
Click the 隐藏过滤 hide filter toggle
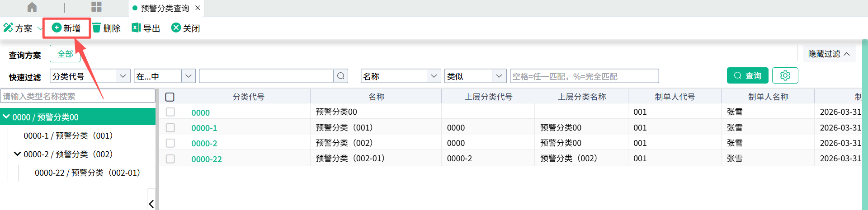829,54
